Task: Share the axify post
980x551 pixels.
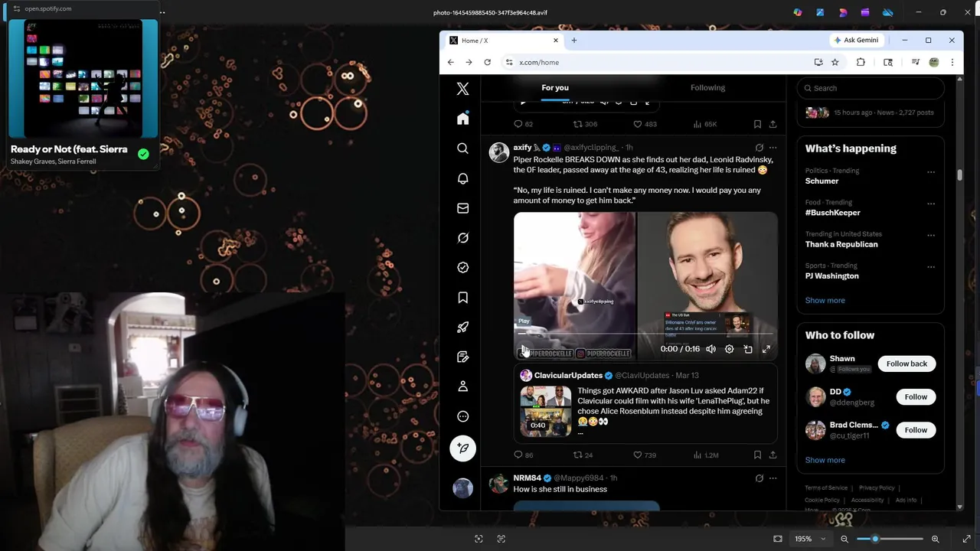Action: pyautogui.click(x=773, y=455)
